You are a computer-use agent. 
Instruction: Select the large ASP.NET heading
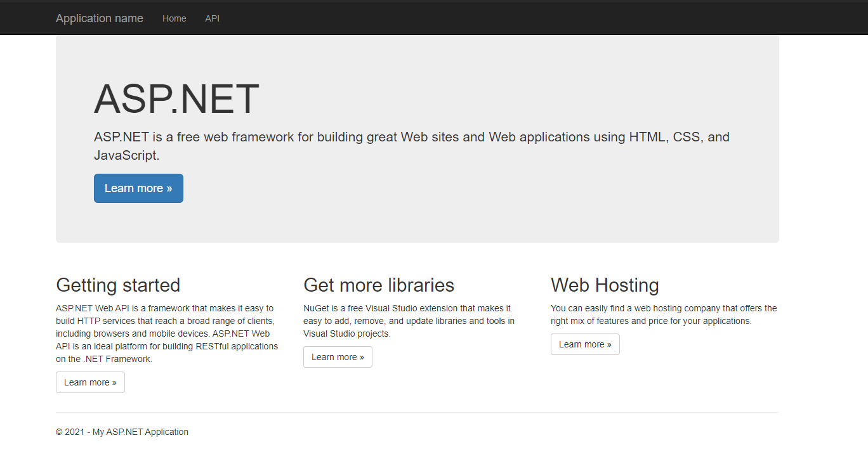177,99
